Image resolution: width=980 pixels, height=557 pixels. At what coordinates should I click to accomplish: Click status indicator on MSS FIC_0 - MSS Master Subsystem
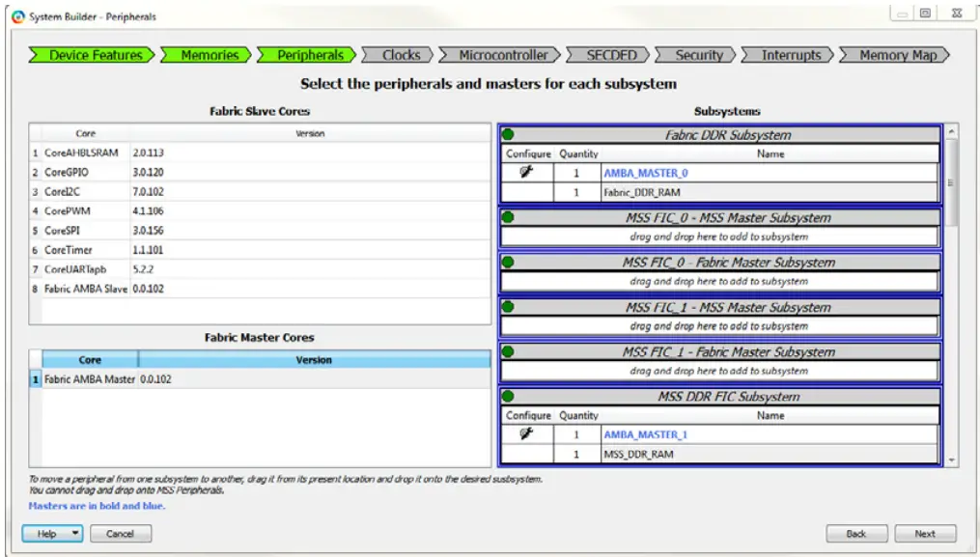506,216
